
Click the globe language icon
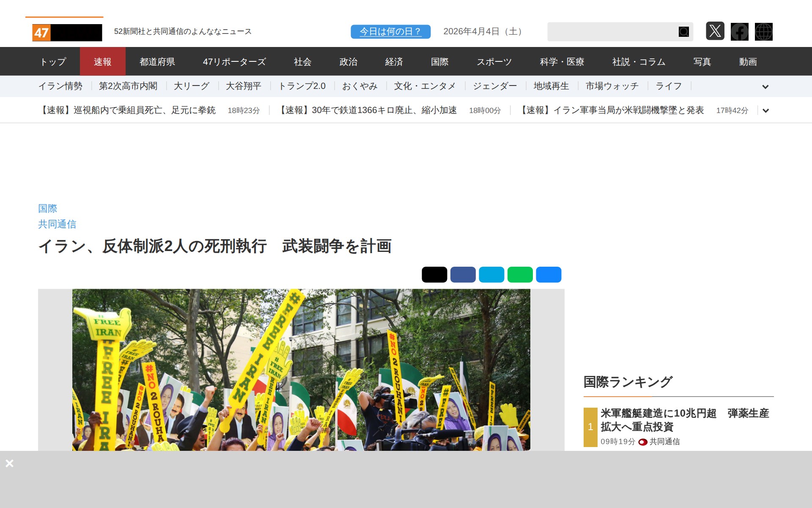point(763,32)
